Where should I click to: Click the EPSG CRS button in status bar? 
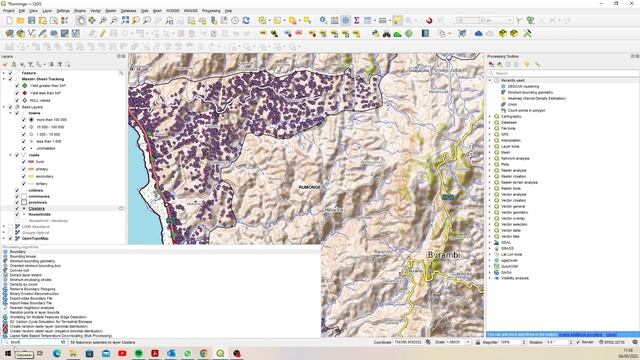point(613,342)
